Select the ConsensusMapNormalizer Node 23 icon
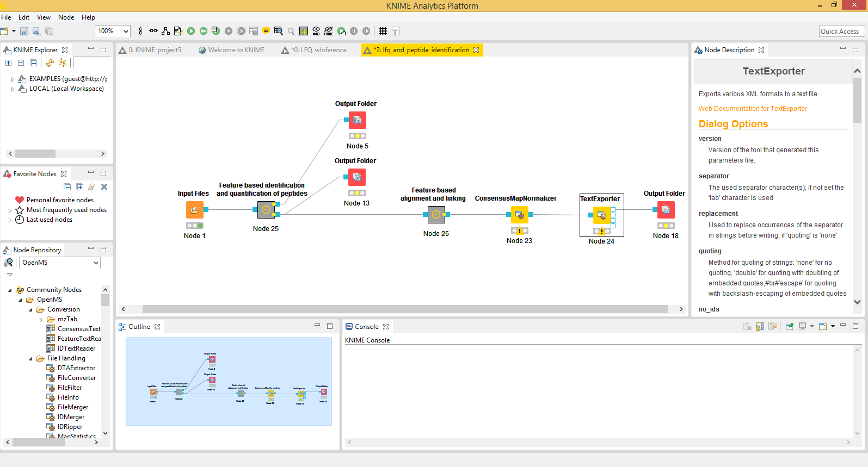This screenshot has width=868, height=467. (x=520, y=215)
